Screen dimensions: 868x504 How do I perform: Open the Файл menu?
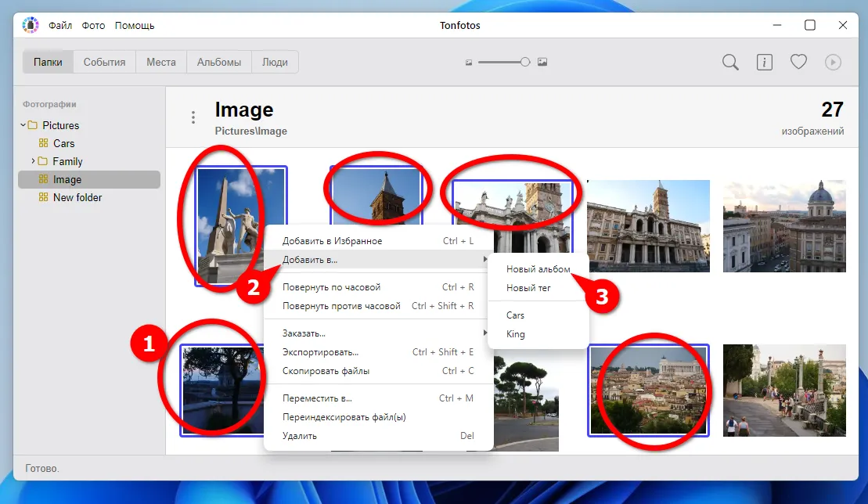click(x=60, y=25)
